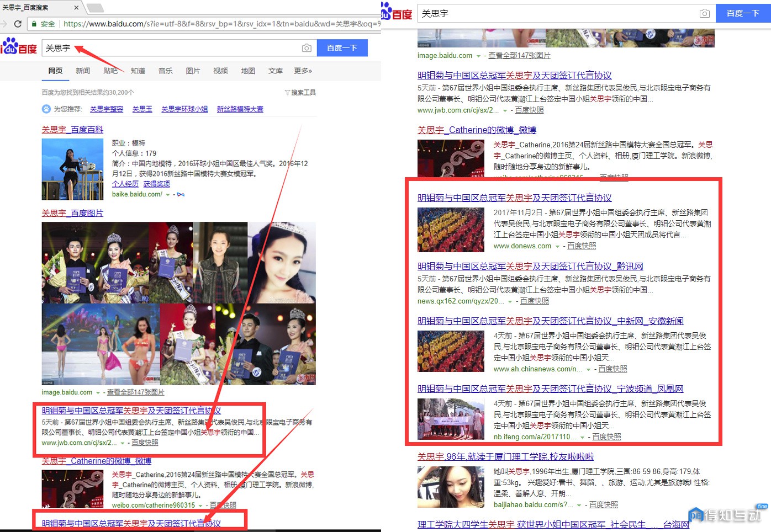Click 查看全部147张图片 under the image grid

pyautogui.click(x=136, y=392)
